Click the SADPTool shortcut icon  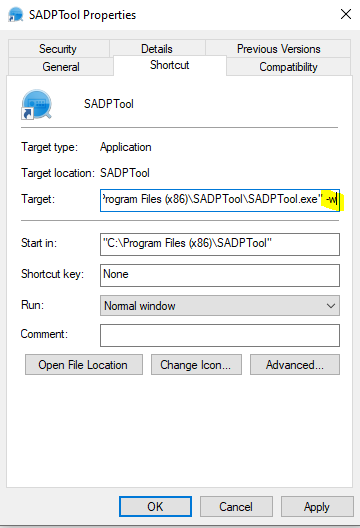[x=36, y=104]
